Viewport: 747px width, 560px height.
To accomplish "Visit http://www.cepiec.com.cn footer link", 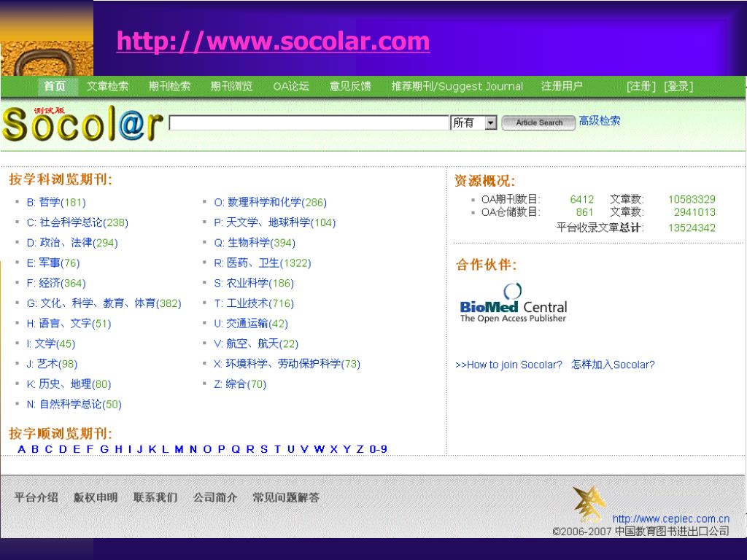I will pos(671,518).
